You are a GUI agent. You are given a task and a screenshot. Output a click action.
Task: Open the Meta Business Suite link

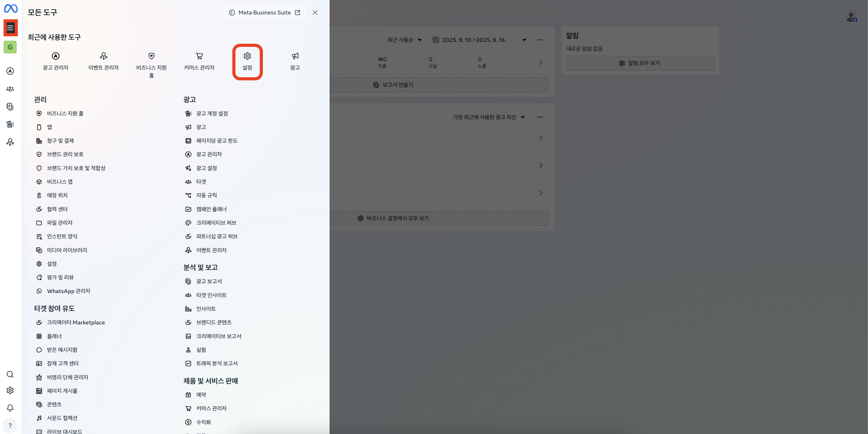point(264,12)
